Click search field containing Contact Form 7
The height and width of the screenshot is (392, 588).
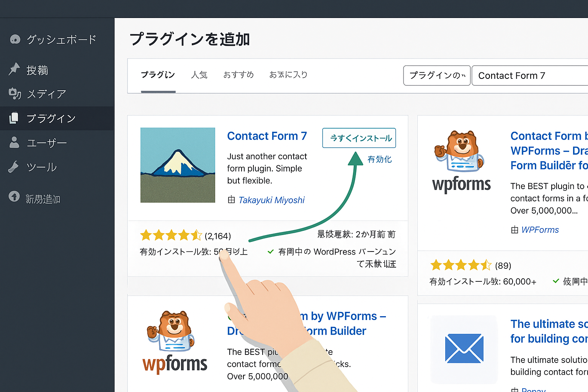(530, 75)
